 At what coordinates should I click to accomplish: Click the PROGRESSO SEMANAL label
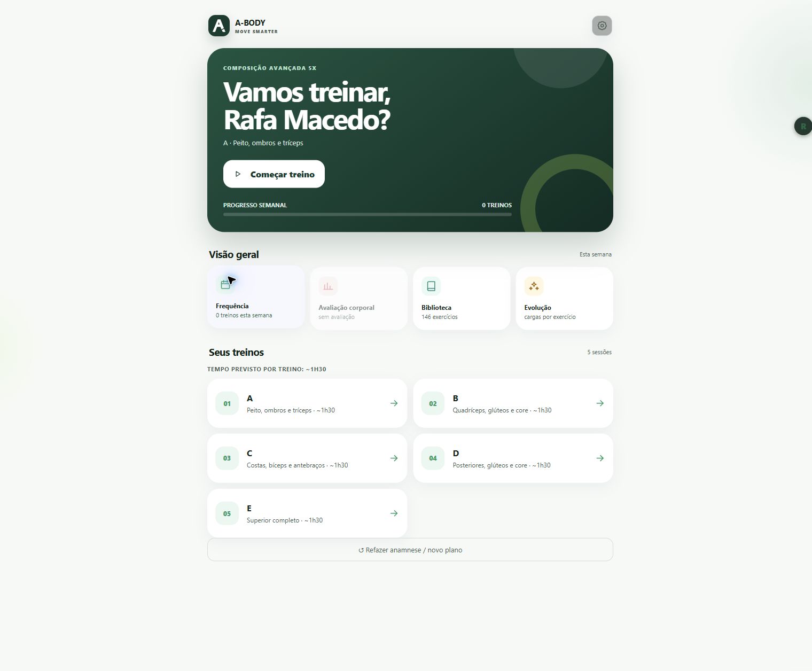pyautogui.click(x=255, y=205)
